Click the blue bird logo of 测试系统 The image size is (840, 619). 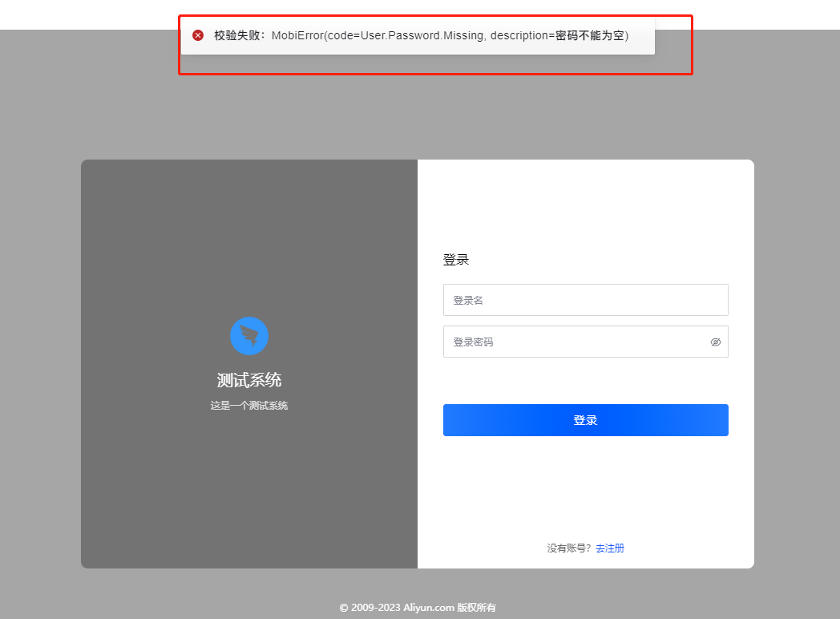[249, 336]
